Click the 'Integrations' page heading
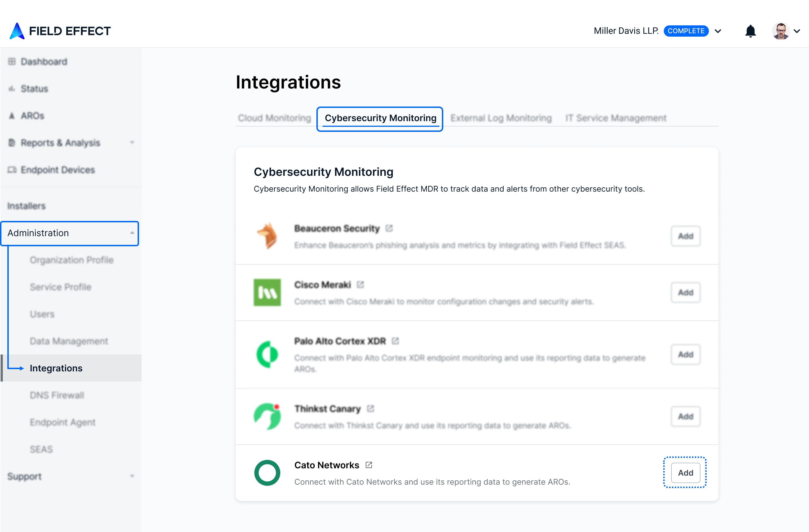The height and width of the screenshot is (532, 809). [288, 82]
